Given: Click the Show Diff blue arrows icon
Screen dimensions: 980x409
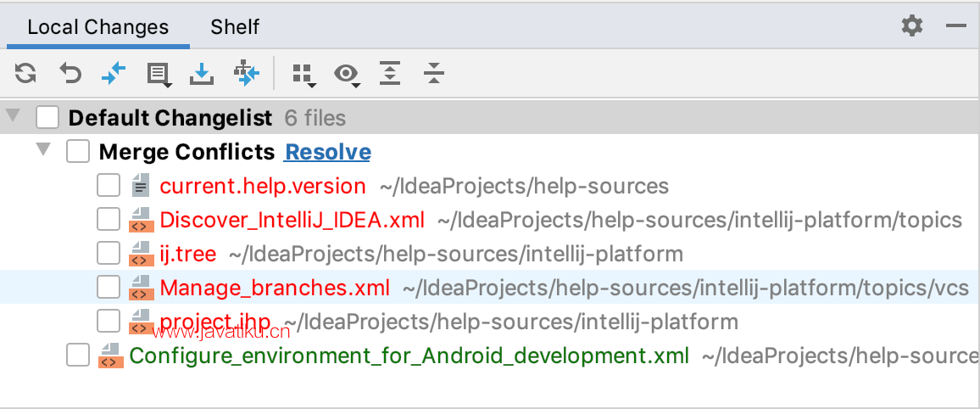Looking at the screenshot, I should click(x=114, y=73).
